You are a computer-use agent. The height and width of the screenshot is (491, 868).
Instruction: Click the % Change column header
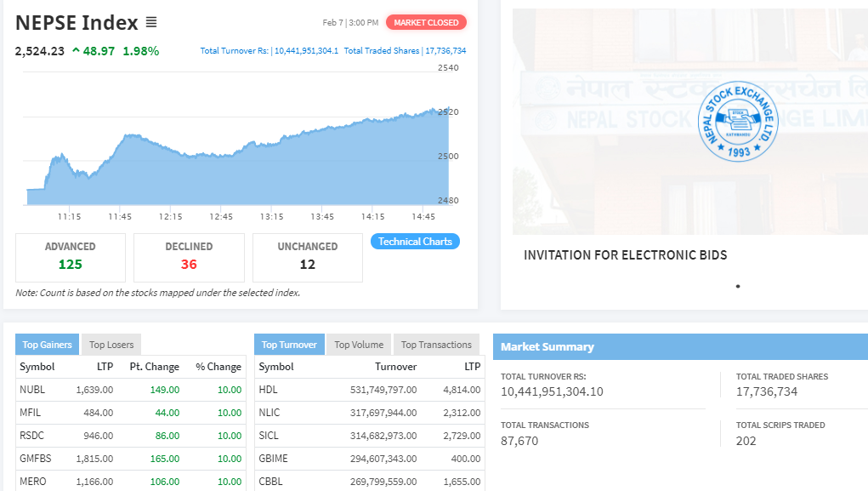pyautogui.click(x=218, y=367)
